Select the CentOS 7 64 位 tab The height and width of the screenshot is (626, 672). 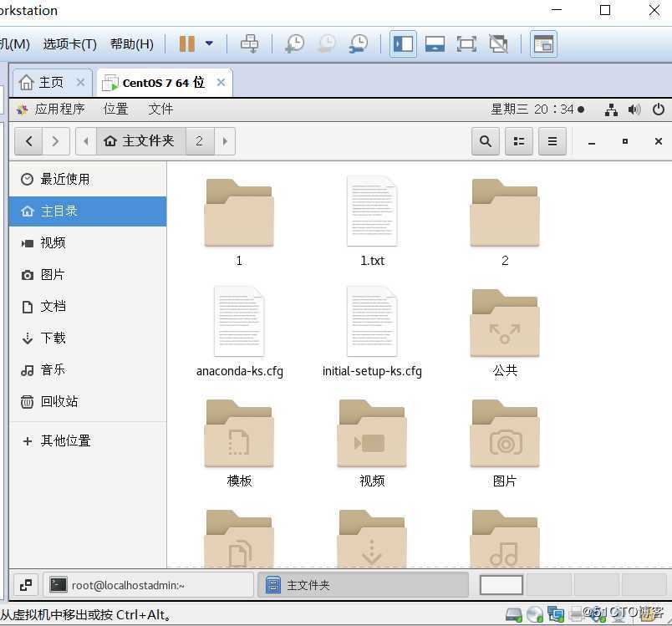(x=164, y=83)
